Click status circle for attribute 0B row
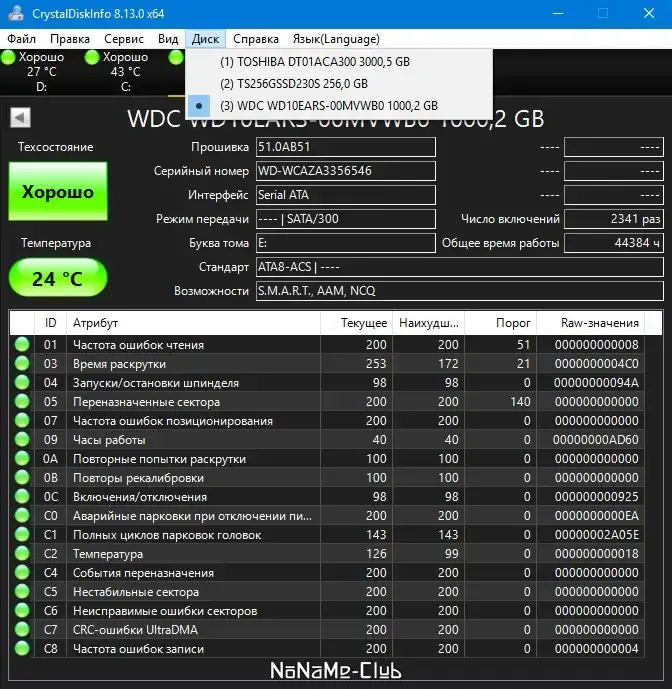Viewport: 672px width, 689px height. click(x=22, y=477)
